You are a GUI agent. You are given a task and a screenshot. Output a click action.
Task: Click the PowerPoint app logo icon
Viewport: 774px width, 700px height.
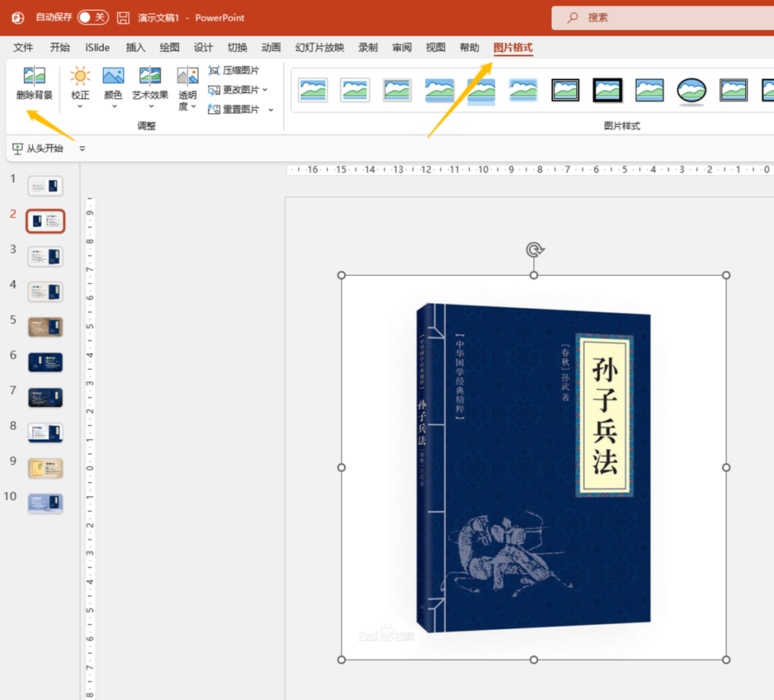pos(18,18)
